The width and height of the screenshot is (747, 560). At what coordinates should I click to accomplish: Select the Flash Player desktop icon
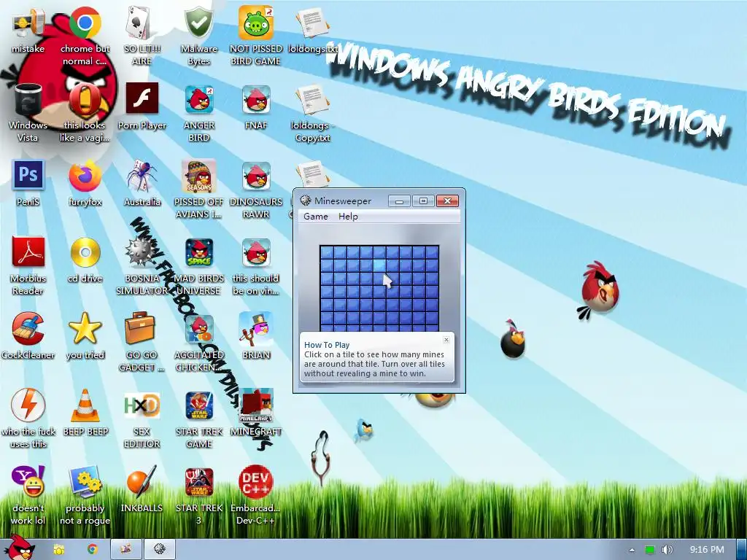point(142,98)
